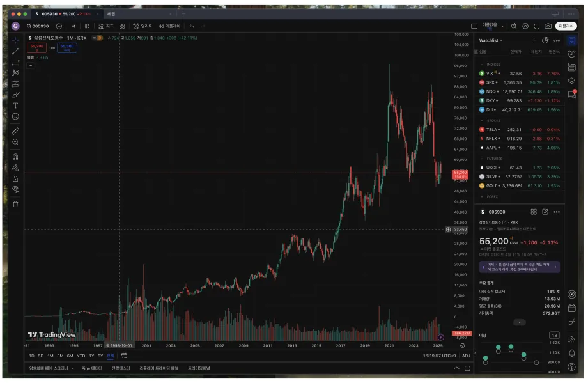The height and width of the screenshot is (383, 588).
Task: Click the red 55,200 sell button
Action: [x=37, y=48]
